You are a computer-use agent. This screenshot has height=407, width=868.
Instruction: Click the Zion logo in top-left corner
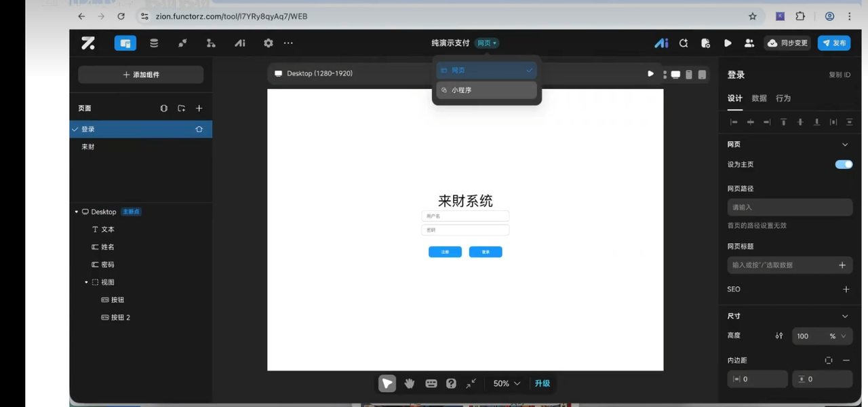click(88, 43)
